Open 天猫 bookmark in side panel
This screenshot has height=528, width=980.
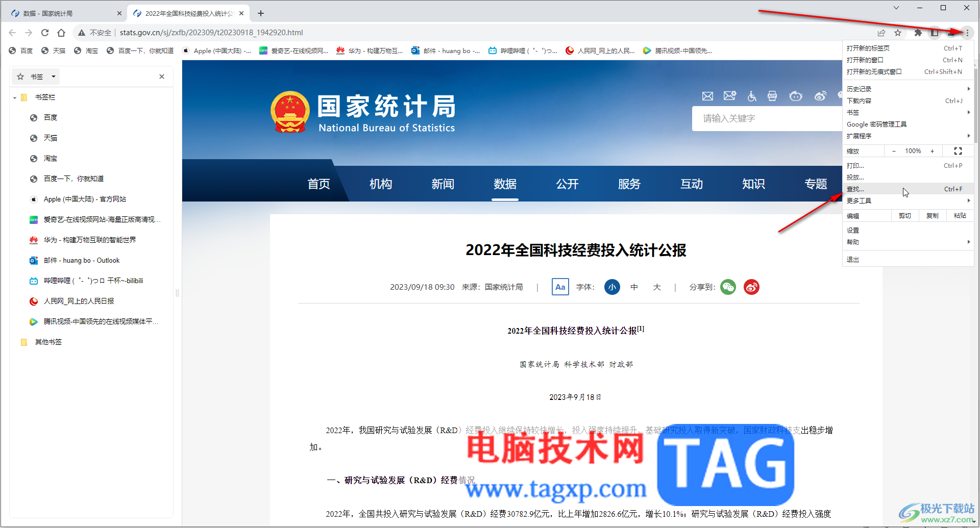coord(51,138)
